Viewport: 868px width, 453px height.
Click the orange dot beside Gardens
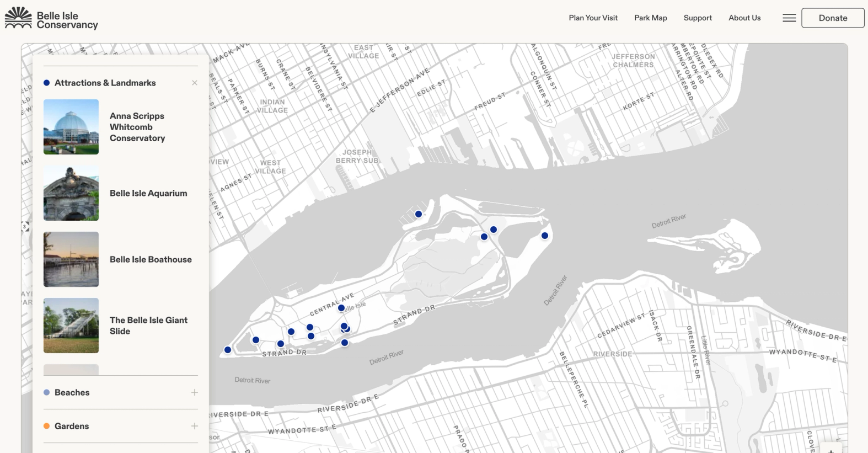click(46, 426)
